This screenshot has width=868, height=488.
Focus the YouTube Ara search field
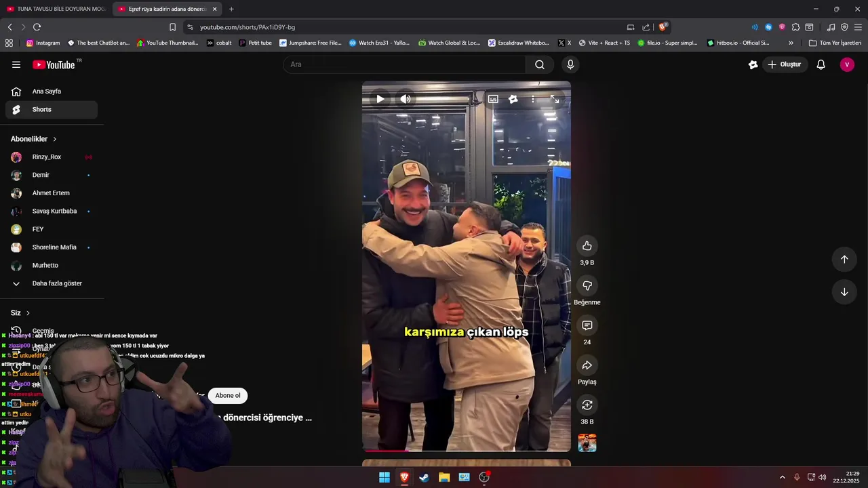tap(404, 64)
